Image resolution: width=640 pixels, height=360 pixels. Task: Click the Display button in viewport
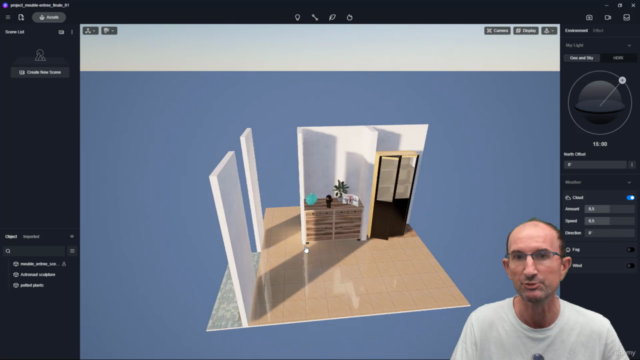[526, 31]
